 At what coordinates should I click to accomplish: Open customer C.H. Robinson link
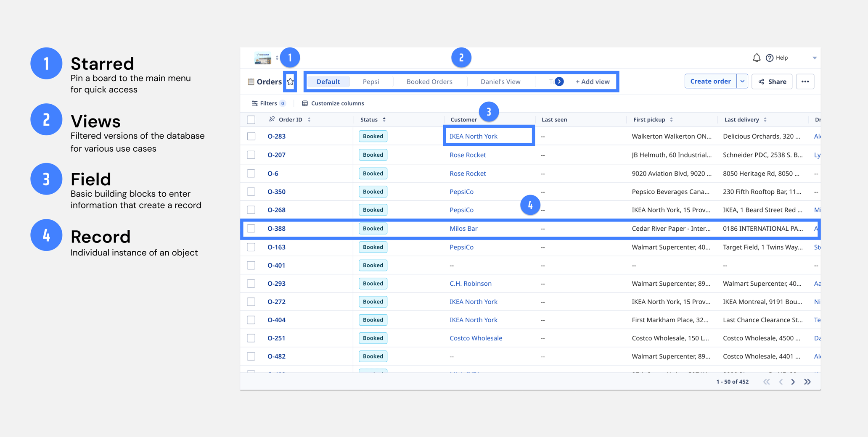[x=470, y=284]
